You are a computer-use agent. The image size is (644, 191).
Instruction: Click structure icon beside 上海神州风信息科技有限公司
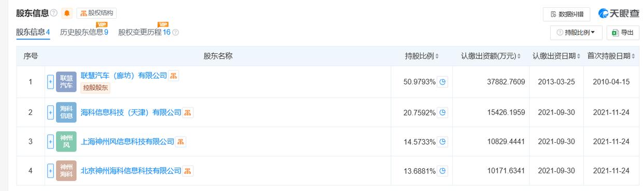[180, 142]
